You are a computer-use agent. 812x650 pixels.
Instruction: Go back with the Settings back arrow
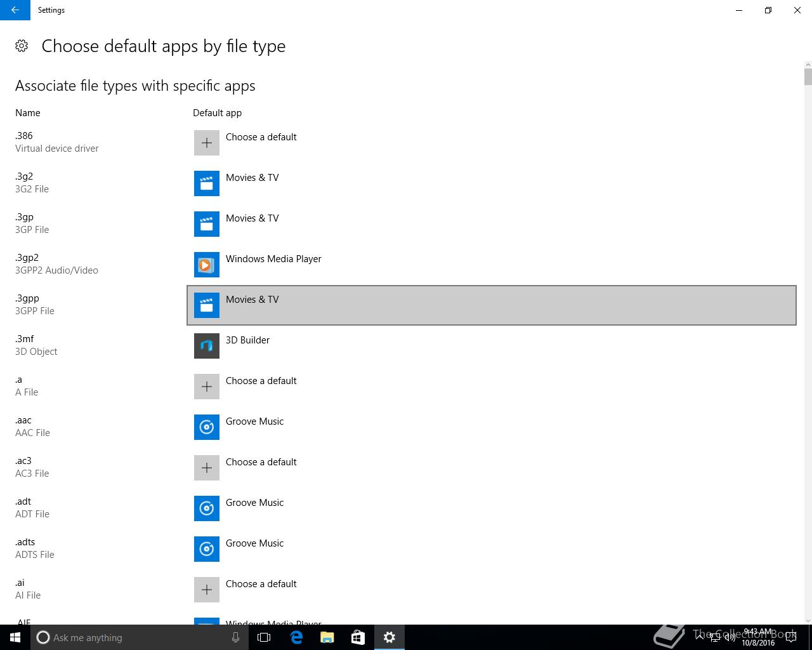(x=15, y=10)
